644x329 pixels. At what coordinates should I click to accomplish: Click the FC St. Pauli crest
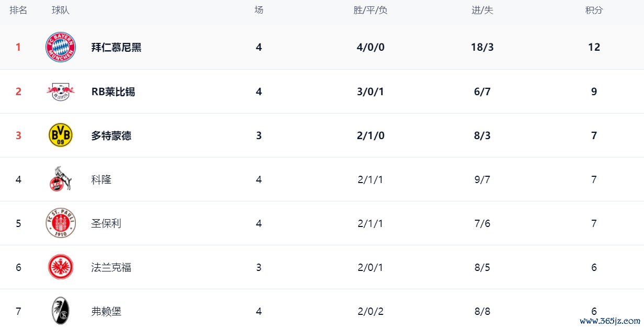pos(61,223)
